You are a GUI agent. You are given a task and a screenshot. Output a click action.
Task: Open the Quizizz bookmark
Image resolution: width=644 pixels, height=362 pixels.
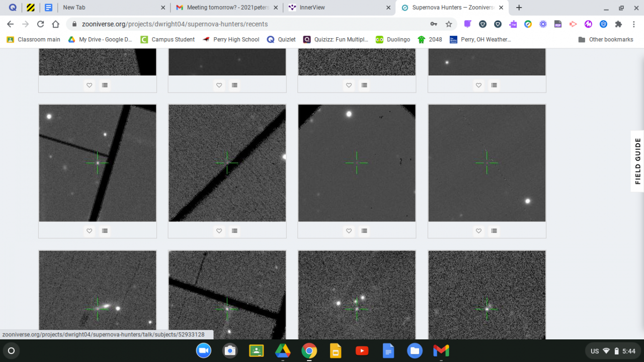pos(336,39)
